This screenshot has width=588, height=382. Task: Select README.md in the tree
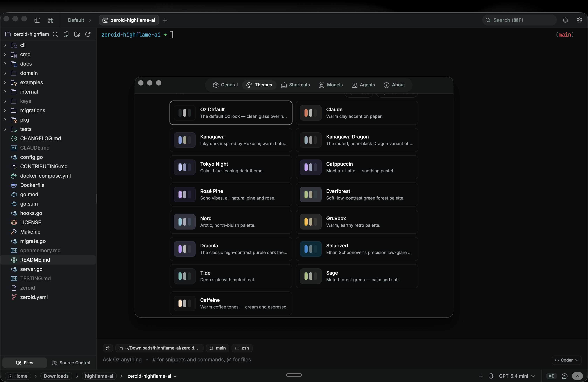point(48,260)
